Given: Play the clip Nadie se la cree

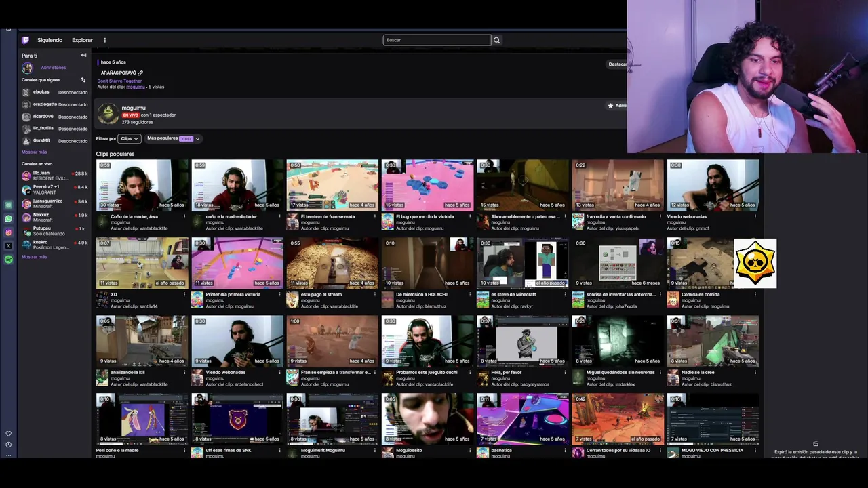Looking at the screenshot, I should click(713, 341).
